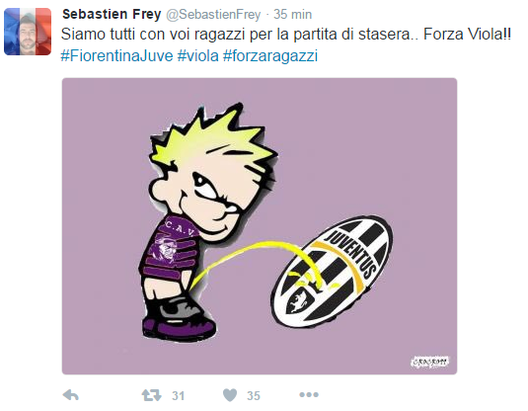Open the #viola hashtag
This screenshot has width=528, height=411.
click(x=198, y=56)
